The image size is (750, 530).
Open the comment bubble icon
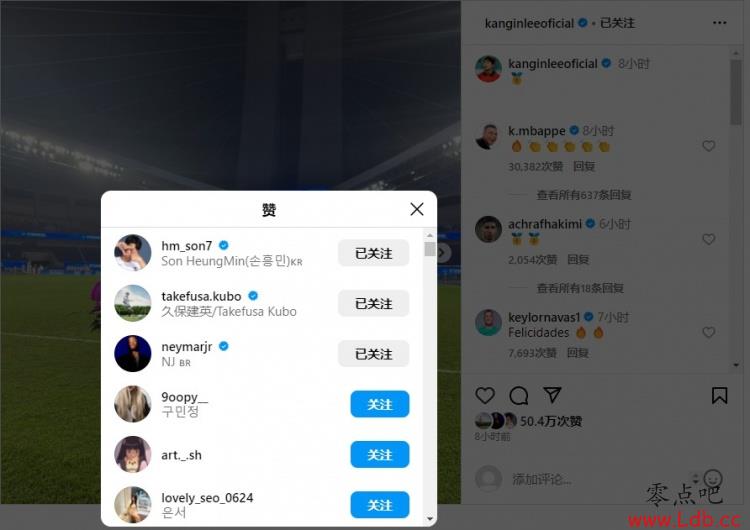519,396
